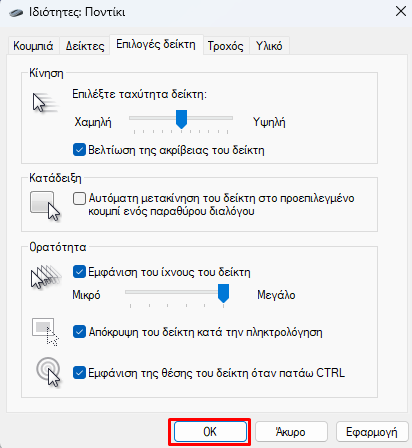
Task: Switch to the Κουμπιά tab
Action: [x=33, y=46]
